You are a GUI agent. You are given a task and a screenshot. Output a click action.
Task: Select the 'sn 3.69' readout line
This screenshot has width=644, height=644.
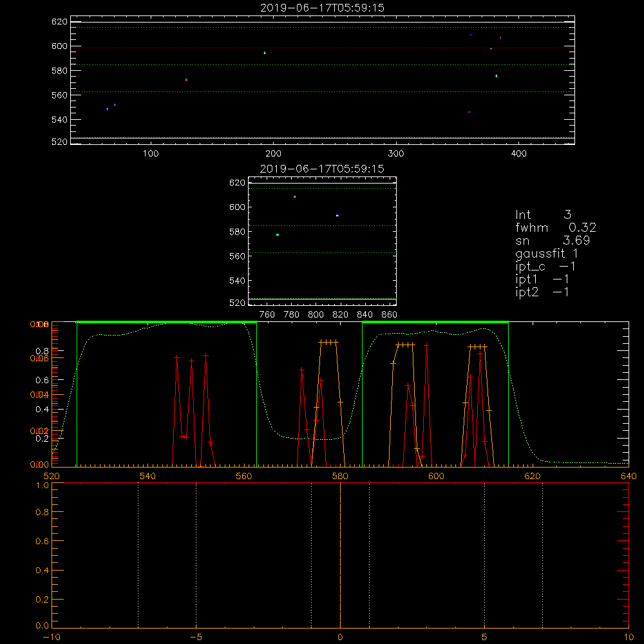click(553, 240)
